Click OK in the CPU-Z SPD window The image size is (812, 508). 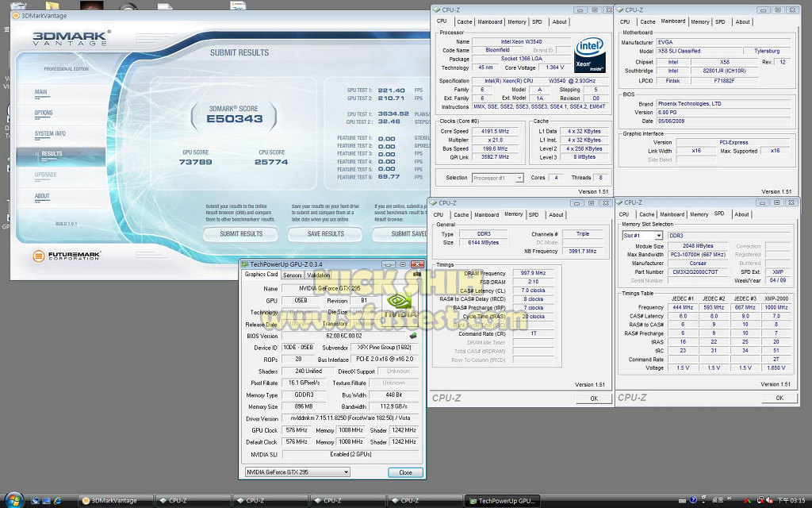point(779,398)
